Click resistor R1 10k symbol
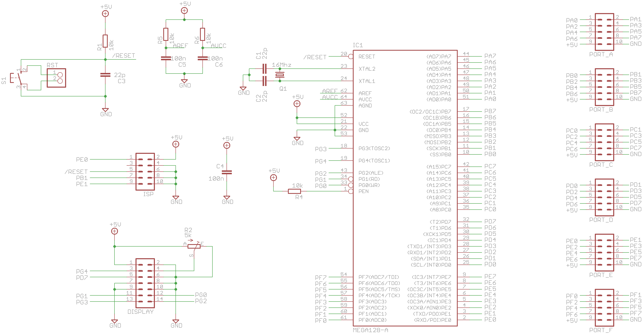This screenshot has width=644, height=334. coord(105,41)
